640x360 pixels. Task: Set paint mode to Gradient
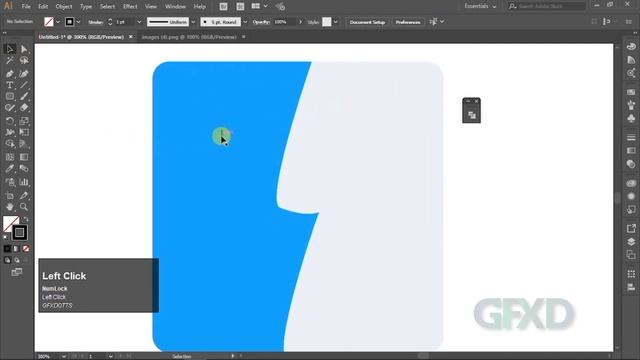click(17, 249)
